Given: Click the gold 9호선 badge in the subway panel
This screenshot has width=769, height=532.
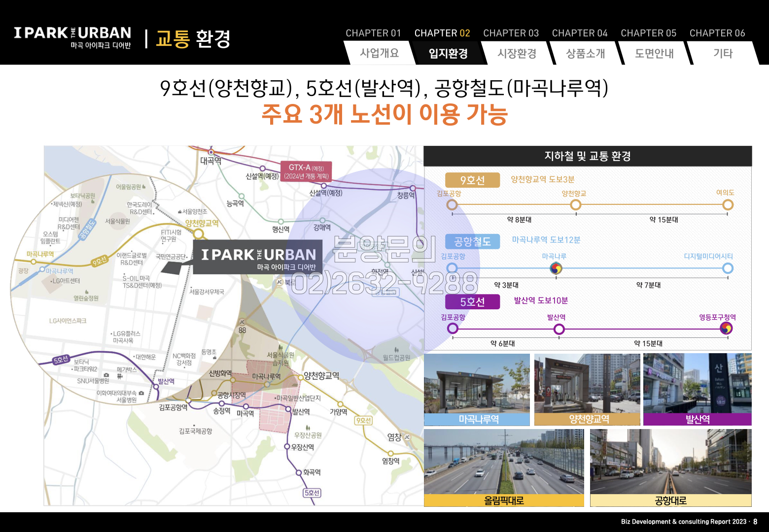Looking at the screenshot, I should 472,180.
